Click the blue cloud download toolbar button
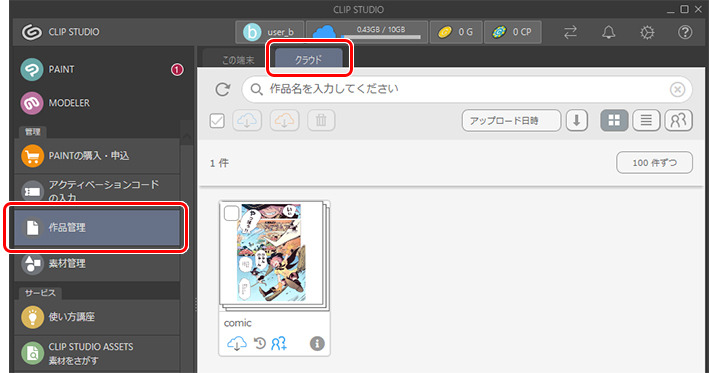The width and height of the screenshot is (709, 373). tap(247, 120)
